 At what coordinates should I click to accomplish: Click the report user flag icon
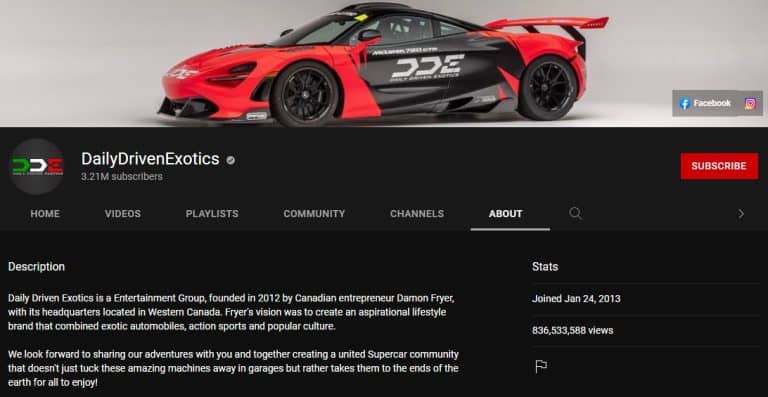pyautogui.click(x=541, y=366)
